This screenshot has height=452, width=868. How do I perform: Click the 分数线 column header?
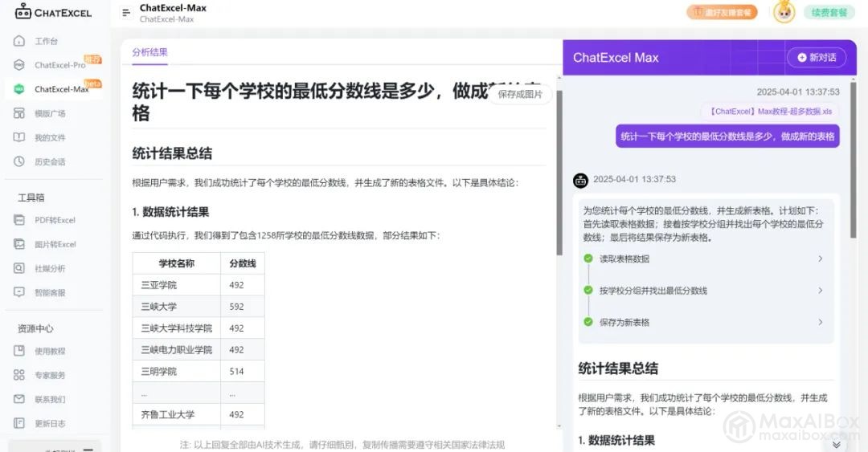[243, 263]
